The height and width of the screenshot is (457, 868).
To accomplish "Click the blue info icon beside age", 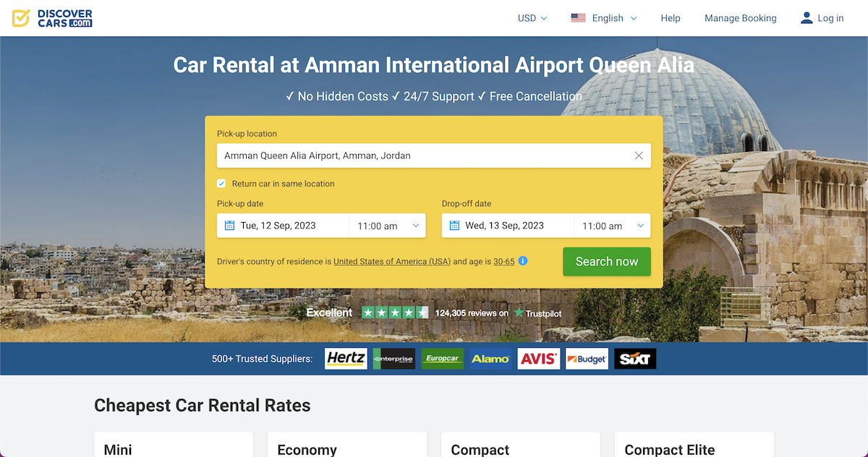I will click(523, 261).
